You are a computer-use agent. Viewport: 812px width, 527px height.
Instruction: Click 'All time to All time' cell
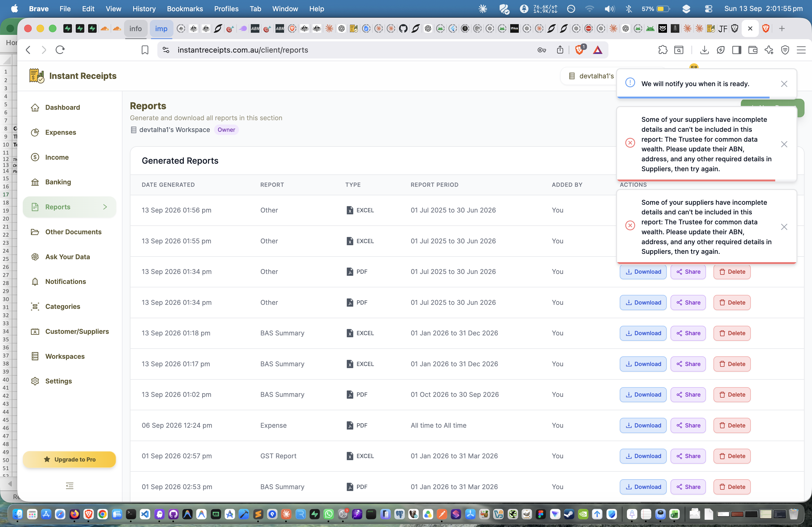point(438,425)
